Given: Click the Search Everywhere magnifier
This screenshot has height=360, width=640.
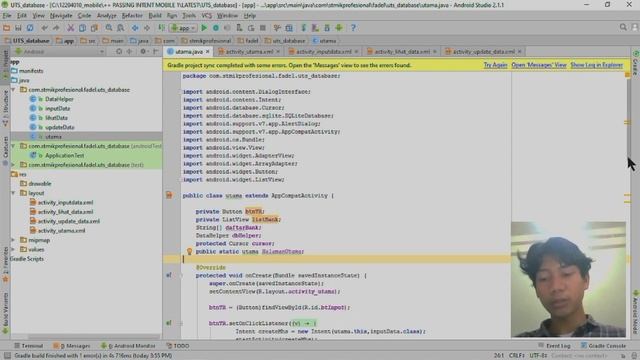Looking at the screenshot, I should [623, 27].
